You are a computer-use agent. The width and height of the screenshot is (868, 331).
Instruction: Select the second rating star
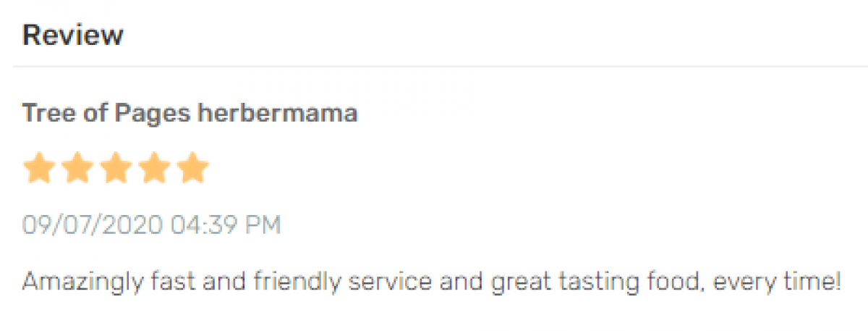[x=77, y=169]
